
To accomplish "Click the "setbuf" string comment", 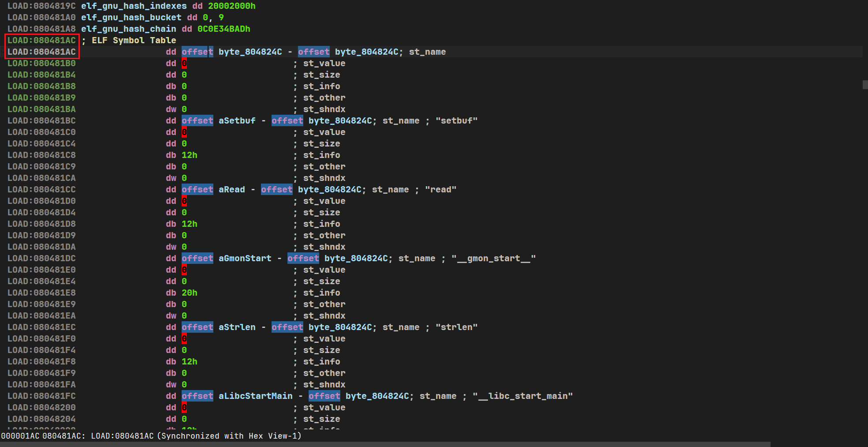I will (x=457, y=121).
